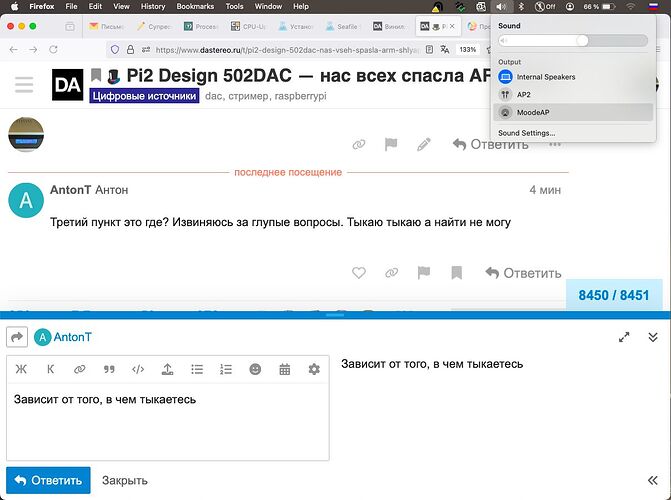Edit the upper post with the pencil icon

click(424, 144)
